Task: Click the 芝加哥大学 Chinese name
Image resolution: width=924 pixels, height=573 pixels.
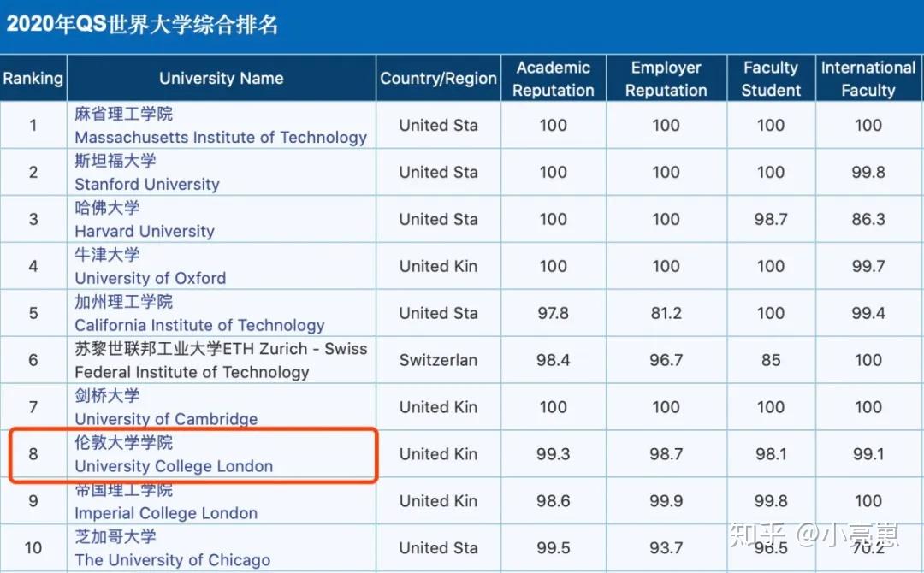Action: point(115,536)
